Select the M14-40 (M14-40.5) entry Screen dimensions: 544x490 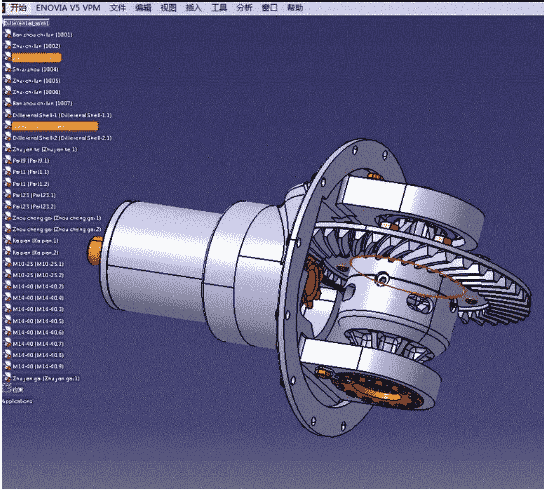38,321
